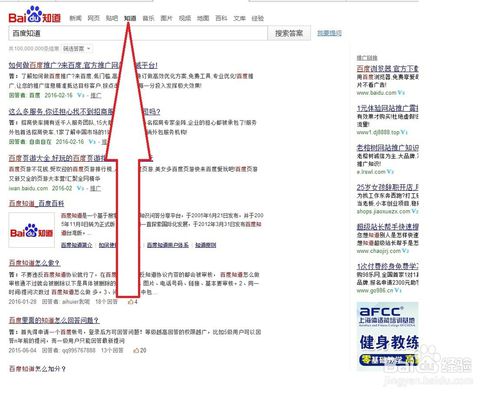This screenshot has height=398, width=500.
Task: Open sidebar ad 老榕树网站推广知识
Action: 388,148
